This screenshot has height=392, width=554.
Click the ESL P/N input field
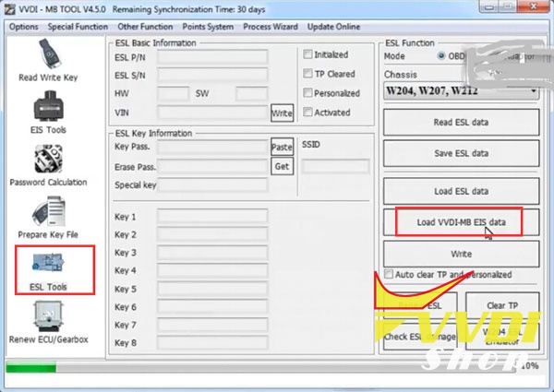[x=212, y=57]
